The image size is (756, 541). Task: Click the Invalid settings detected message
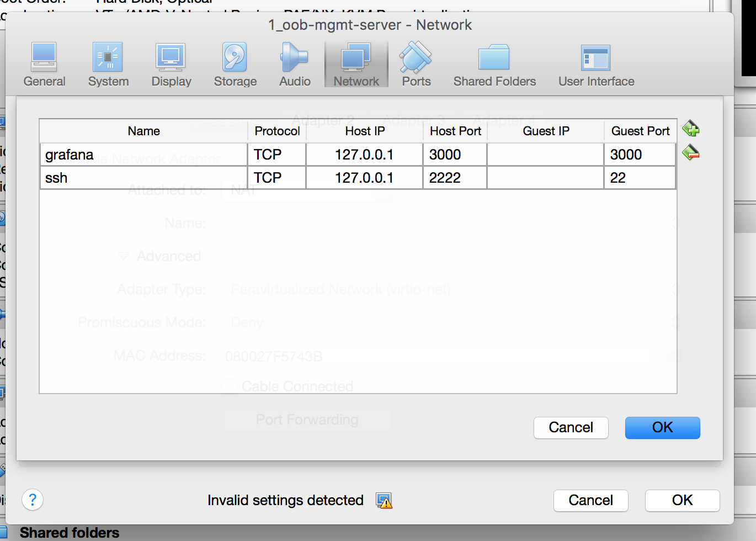pyautogui.click(x=285, y=500)
